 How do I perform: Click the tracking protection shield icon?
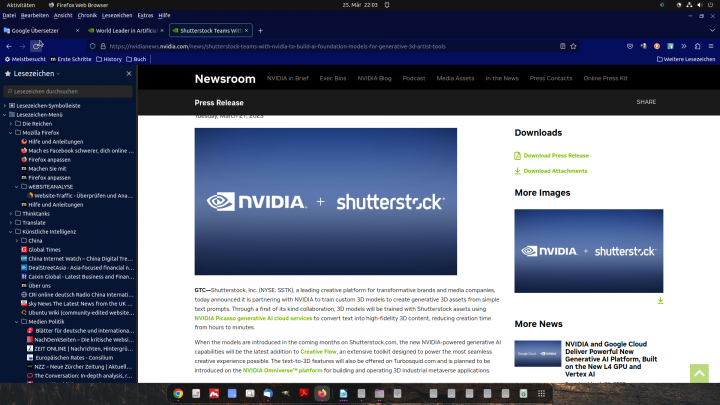coord(93,46)
